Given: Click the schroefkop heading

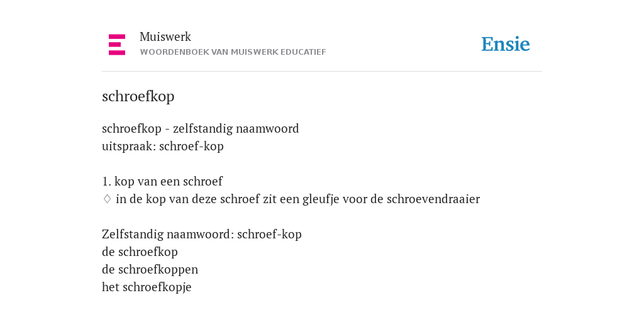Looking at the screenshot, I should (138, 96).
